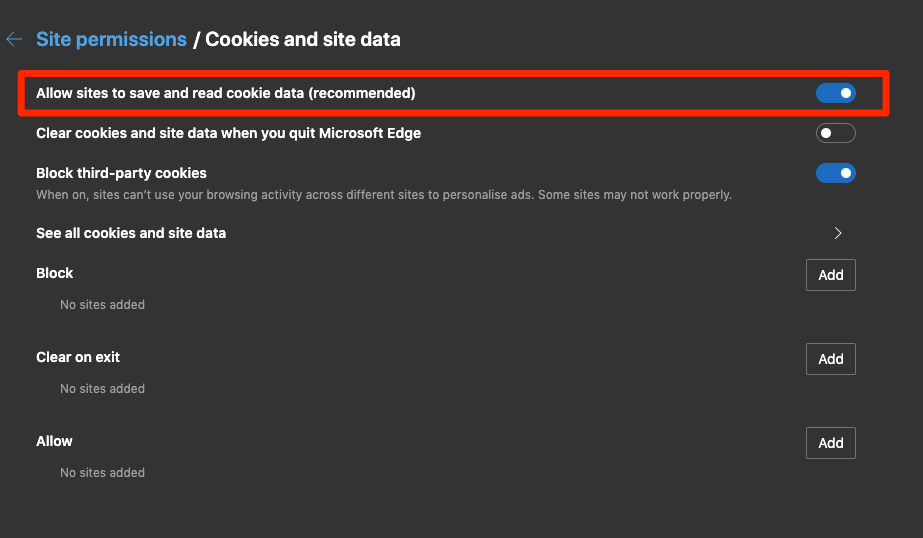Click 'Clear cookies and site data when you quit' text
The height and width of the screenshot is (538, 923).
(x=228, y=133)
